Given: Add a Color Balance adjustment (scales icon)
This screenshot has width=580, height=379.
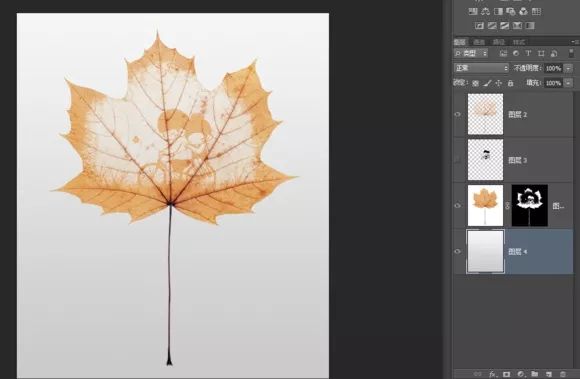Looking at the screenshot, I should click(485, 11).
